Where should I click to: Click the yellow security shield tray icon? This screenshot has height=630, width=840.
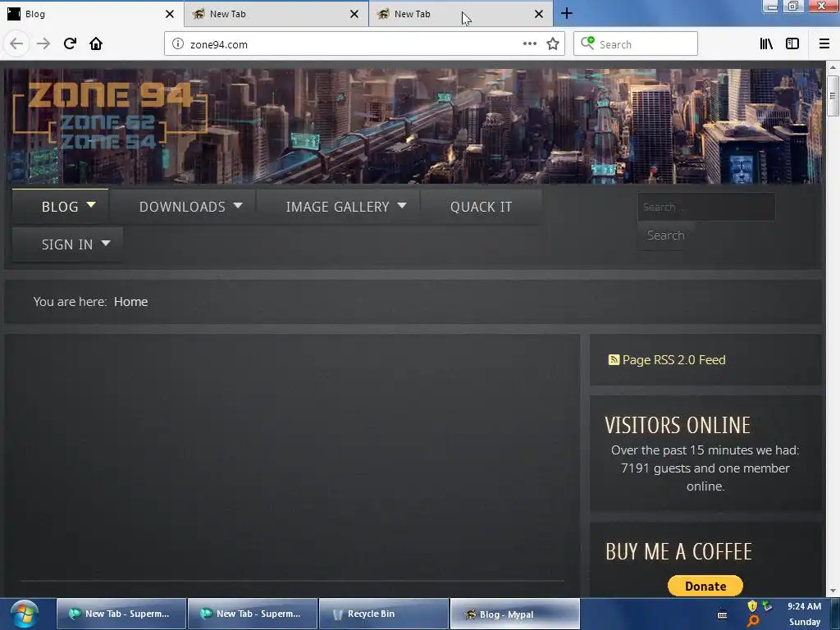pos(752,606)
